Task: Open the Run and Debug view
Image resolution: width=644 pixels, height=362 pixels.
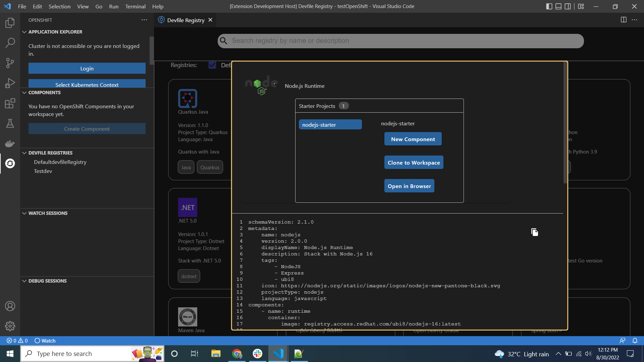Action: [x=10, y=83]
